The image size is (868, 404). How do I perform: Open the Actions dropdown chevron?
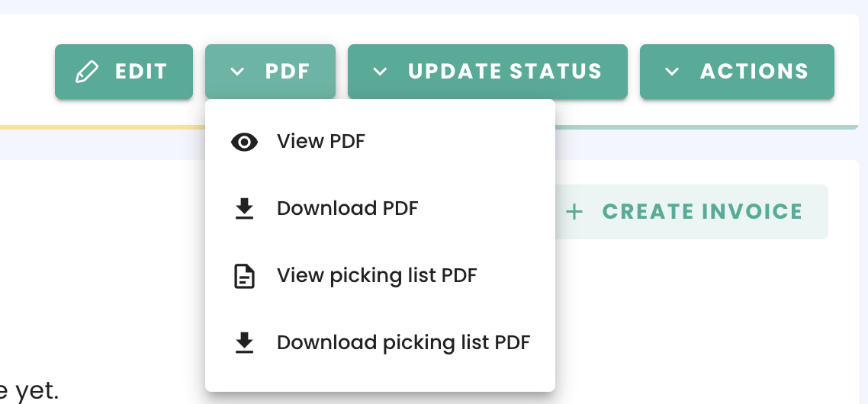672,72
